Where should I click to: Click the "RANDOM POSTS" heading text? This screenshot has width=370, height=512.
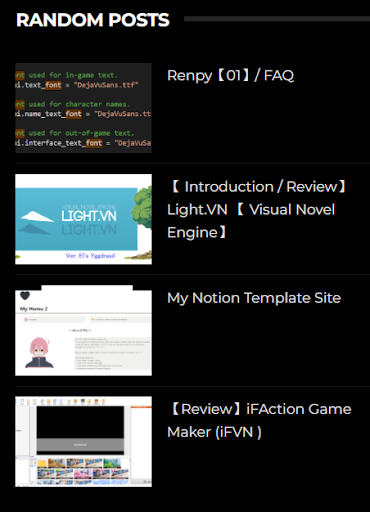(x=93, y=20)
